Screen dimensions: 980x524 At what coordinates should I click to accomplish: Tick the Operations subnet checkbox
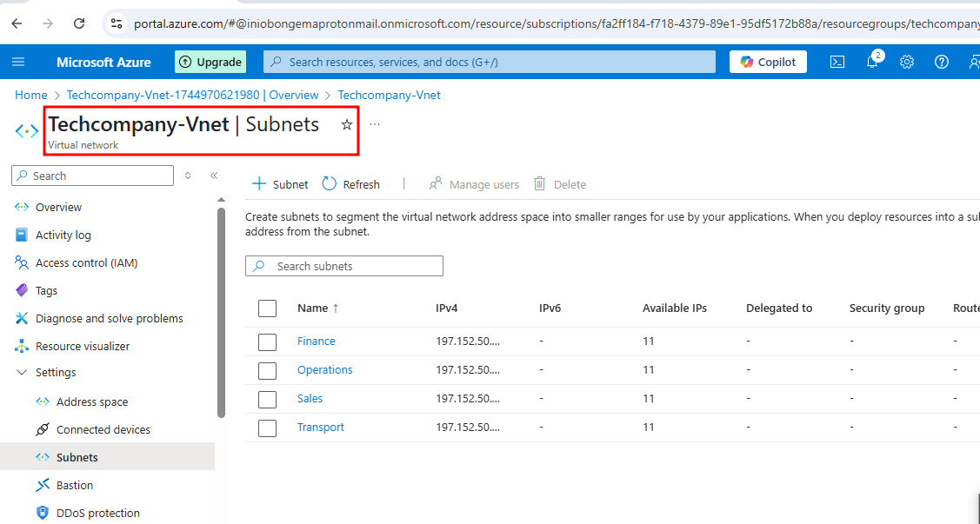268,370
